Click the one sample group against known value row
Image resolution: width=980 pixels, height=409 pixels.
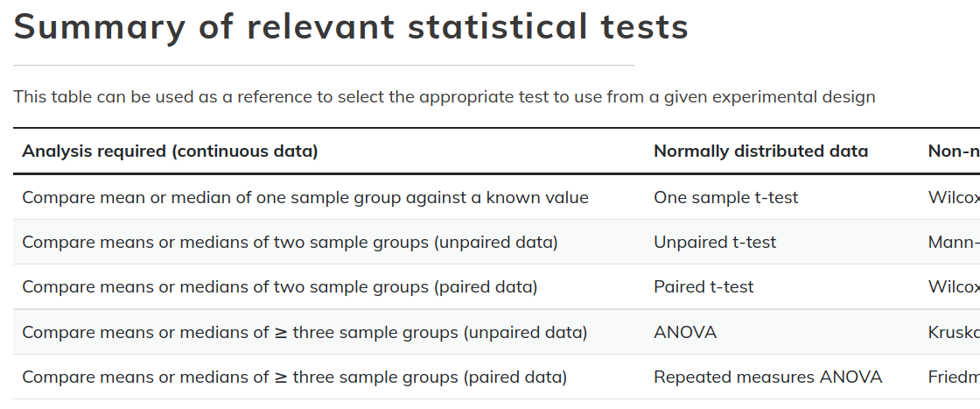click(304, 197)
